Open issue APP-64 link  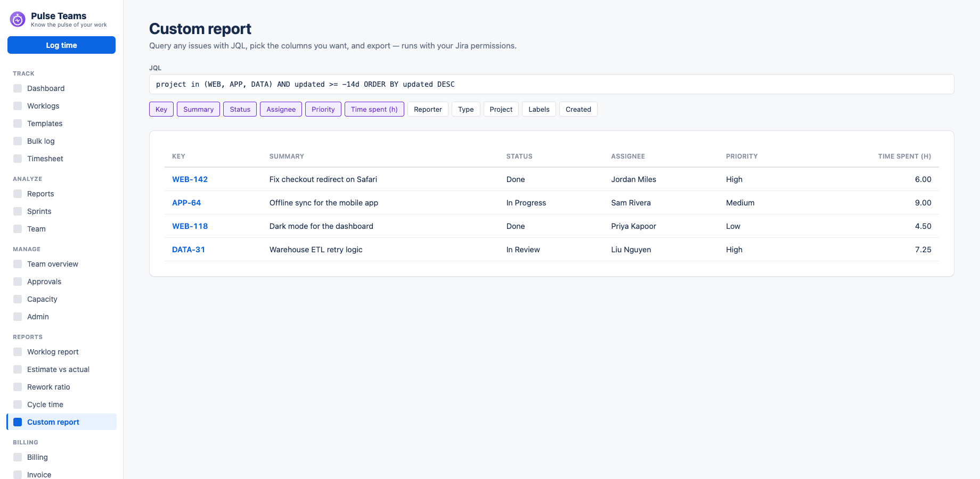[x=186, y=203]
